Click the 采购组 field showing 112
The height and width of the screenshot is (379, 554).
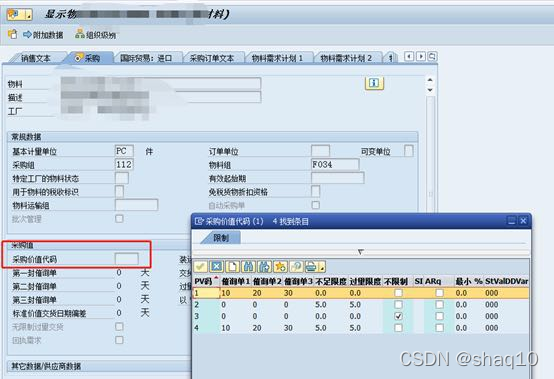[124, 164]
